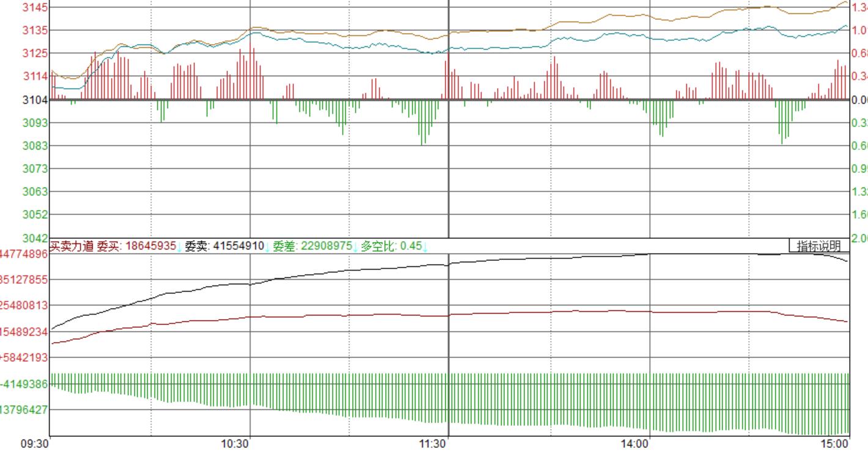Select the 3114 price axis label
Viewport: 868px width, 451px height.
tap(35, 76)
